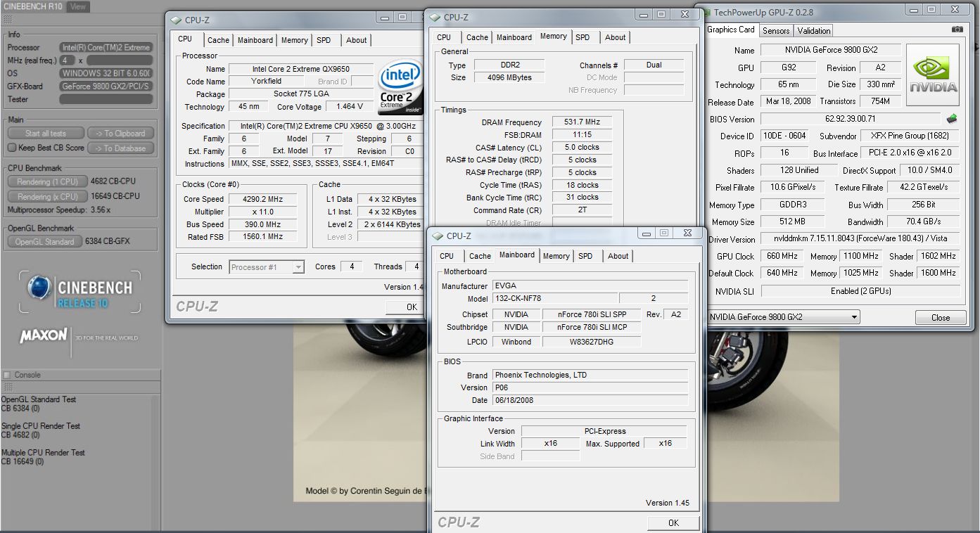
Task: Open About tab in CPU-Z Mainboard window
Action: click(618, 256)
